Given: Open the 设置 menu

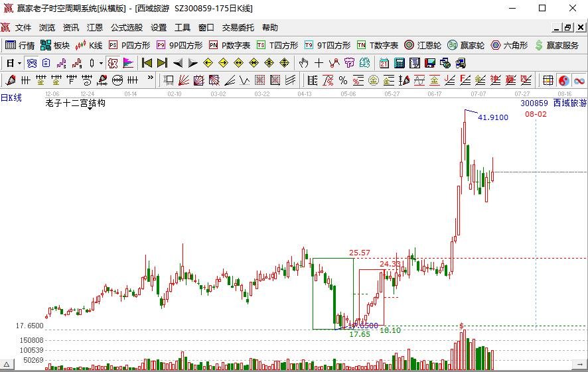Looking at the screenshot, I should click(x=158, y=27).
